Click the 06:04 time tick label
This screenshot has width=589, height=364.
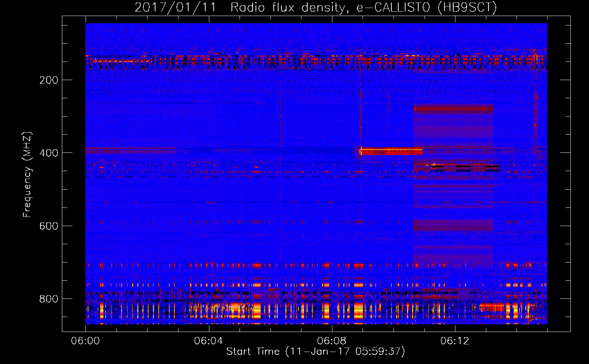tap(208, 341)
